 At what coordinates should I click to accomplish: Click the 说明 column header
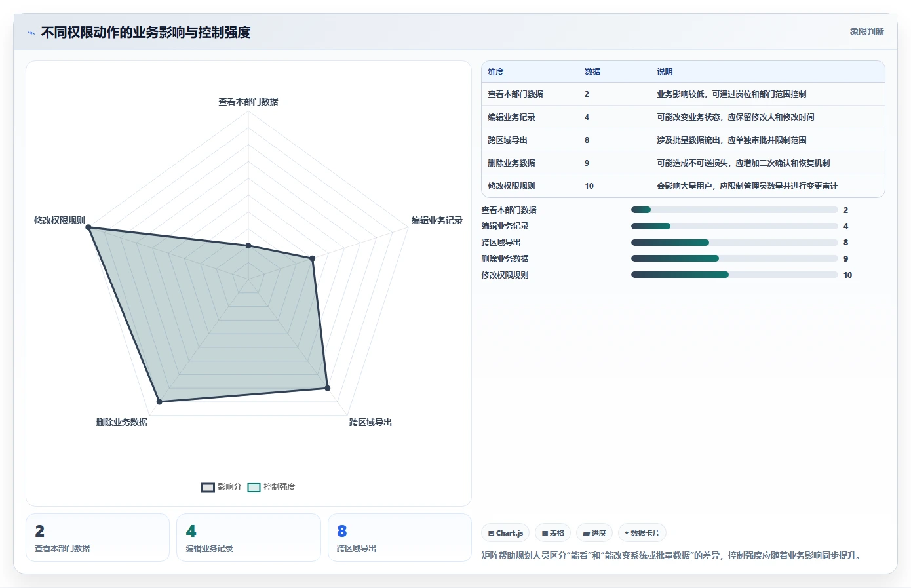pos(665,72)
